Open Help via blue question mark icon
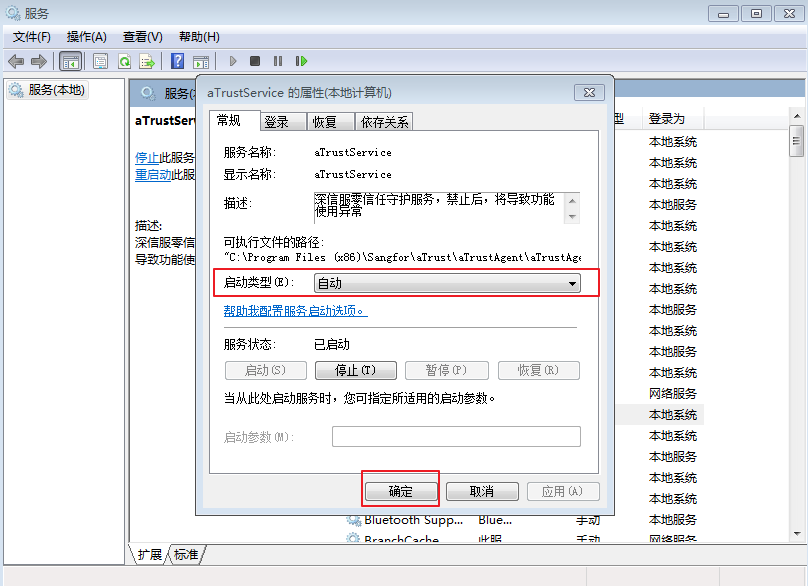 [x=177, y=61]
